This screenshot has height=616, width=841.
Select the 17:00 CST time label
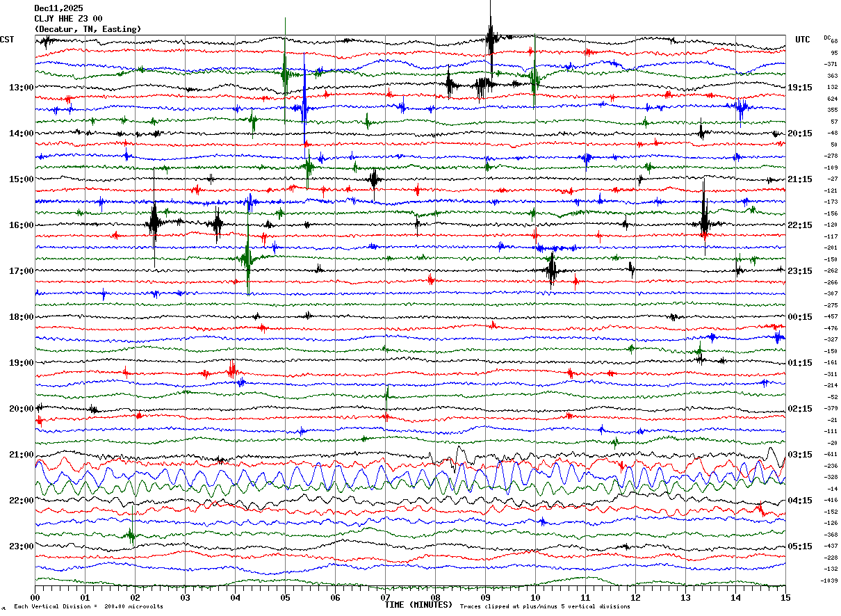point(22,271)
